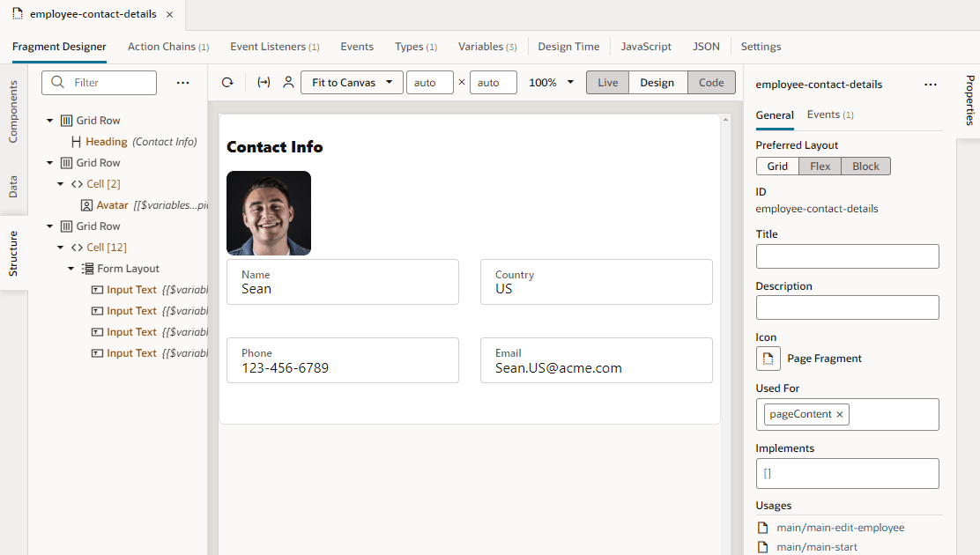Image resolution: width=980 pixels, height=555 pixels.
Task: Click the Phone field on canvas
Action: tap(343, 360)
